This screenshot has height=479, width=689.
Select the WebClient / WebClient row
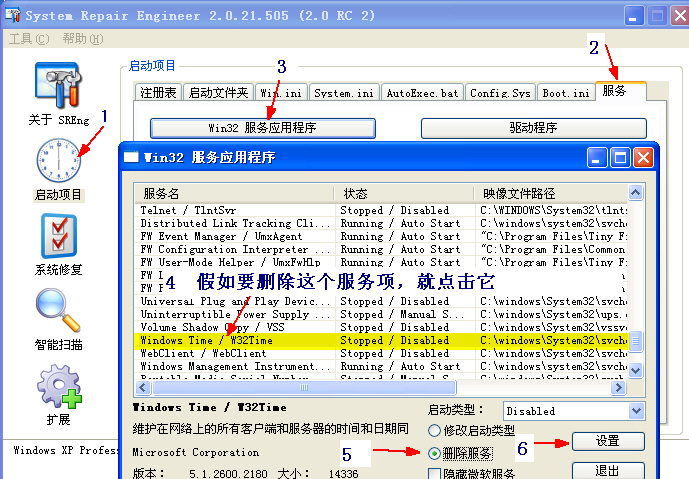click(x=381, y=353)
